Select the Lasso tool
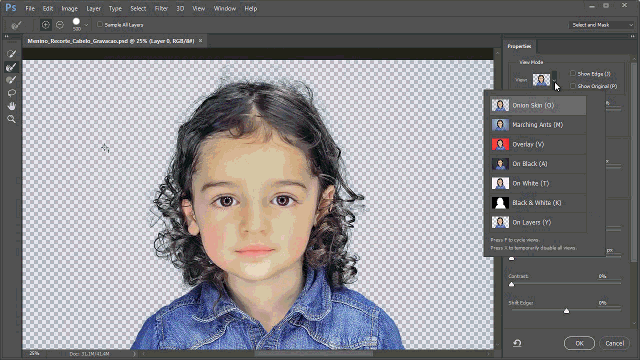 click(x=11, y=93)
